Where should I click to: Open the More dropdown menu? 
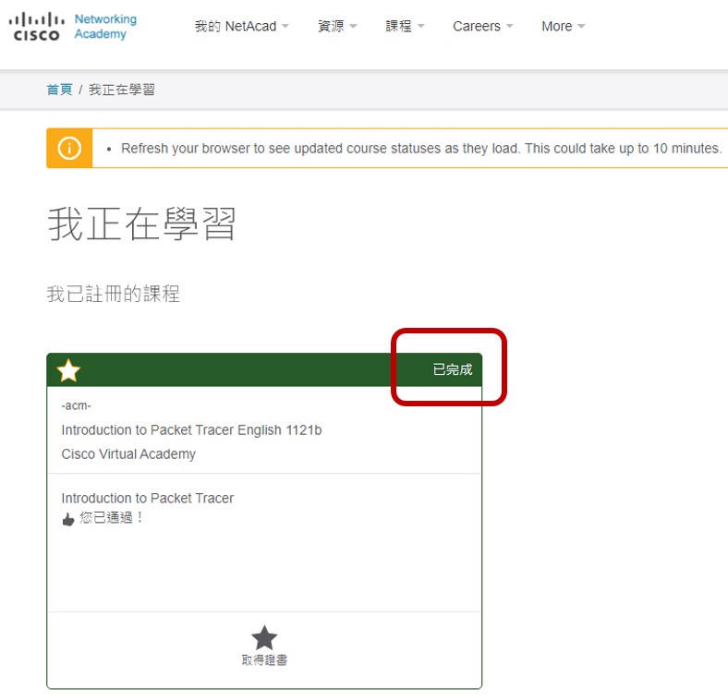(564, 27)
